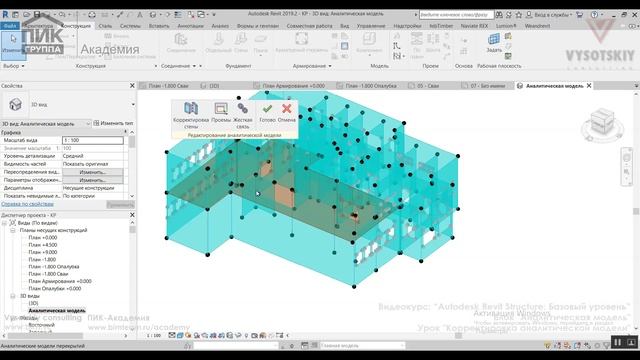
Task: Select Аналитическая модель in project browser
Action: [x=57, y=311]
